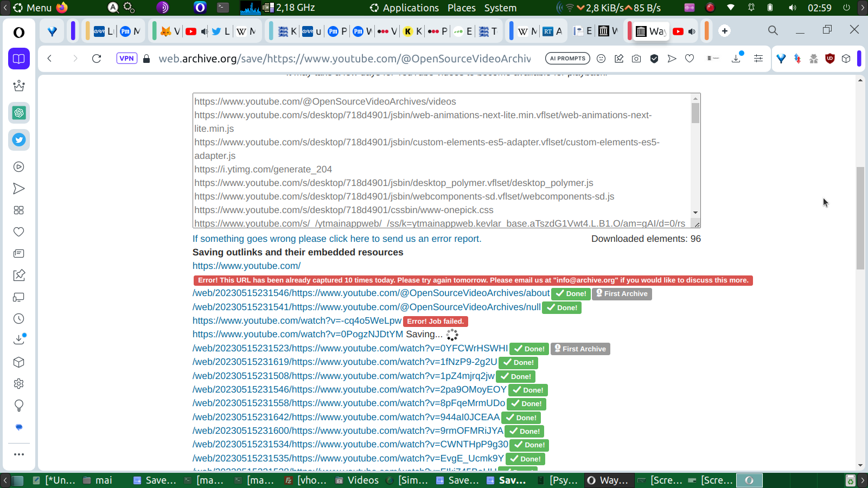868x488 pixels.
Task: Open archived watch?v=0YFCWrHSWHI link
Action: [x=350, y=348]
